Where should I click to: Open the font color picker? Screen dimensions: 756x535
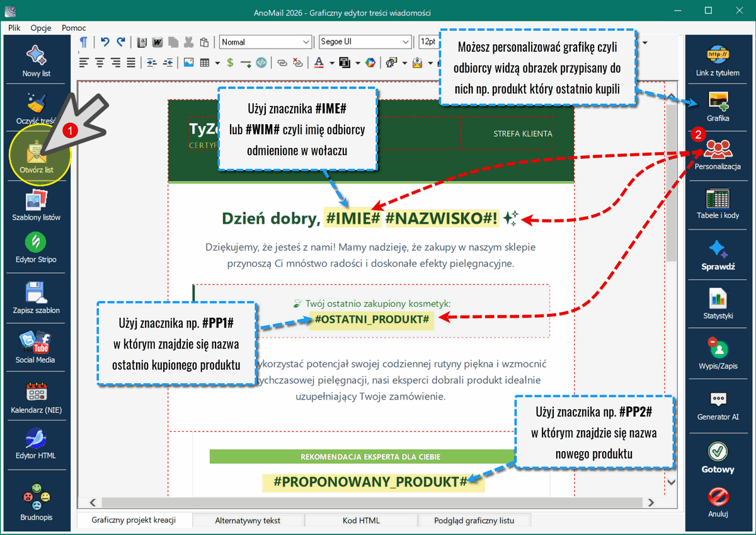[318, 62]
